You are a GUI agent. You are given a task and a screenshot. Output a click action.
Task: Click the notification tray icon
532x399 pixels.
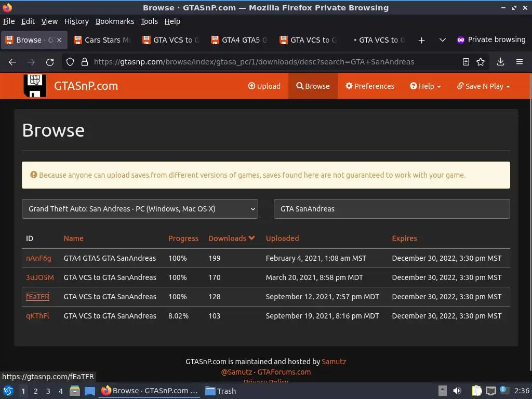point(503,390)
